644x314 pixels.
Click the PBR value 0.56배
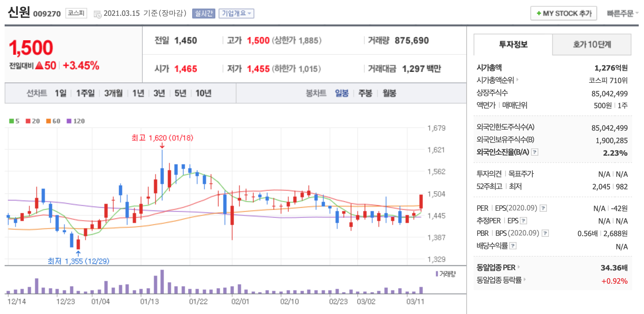click(x=588, y=234)
